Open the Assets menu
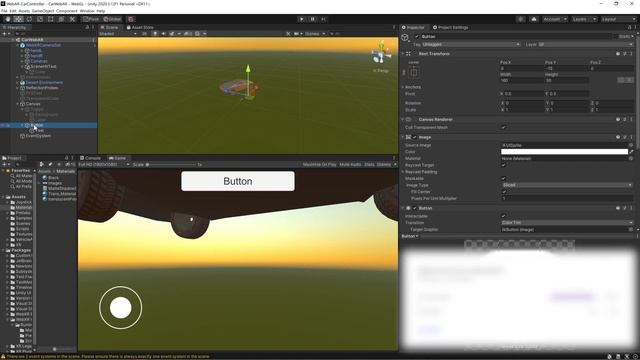640x360 pixels. click(24, 11)
